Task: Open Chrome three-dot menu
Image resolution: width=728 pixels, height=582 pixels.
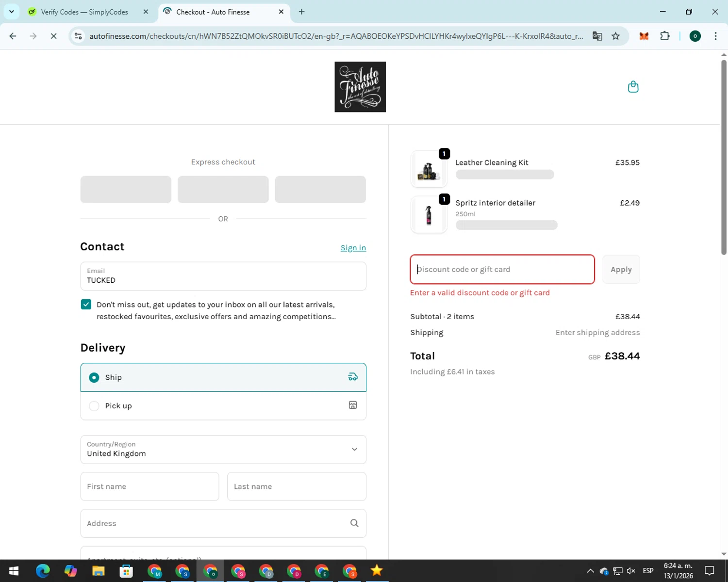Action: (715, 36)
